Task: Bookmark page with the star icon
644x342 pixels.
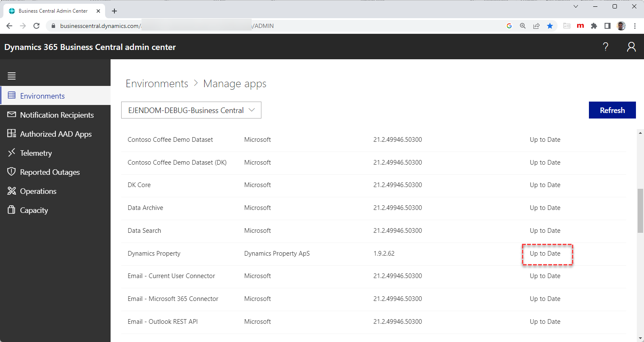Action: [550, 26]
